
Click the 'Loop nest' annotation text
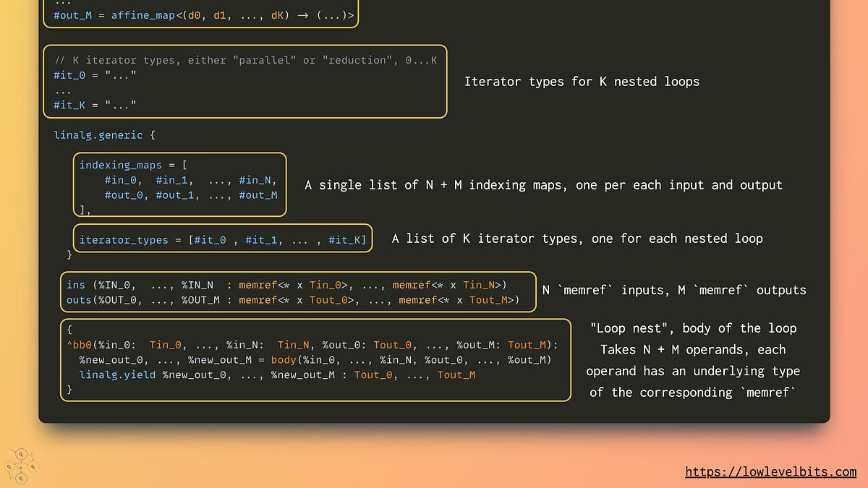[694, 360]
